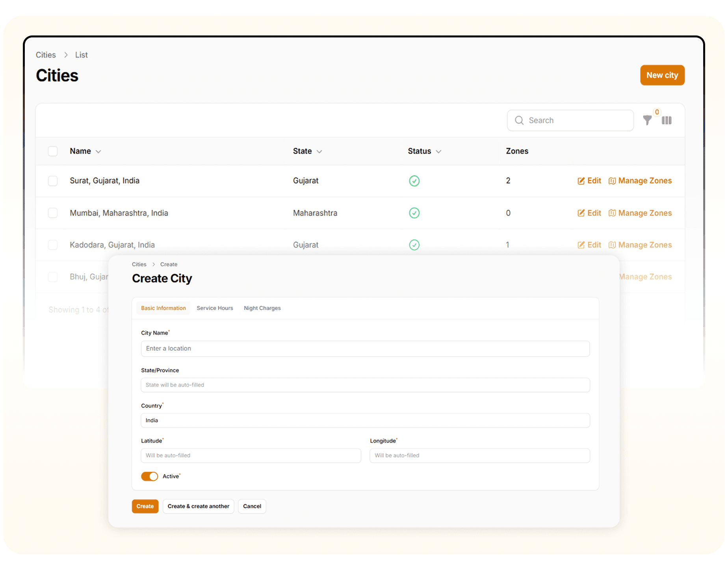Click the Longitude input field
The height and width of the screenshot is (570, 728).
coord(480,455)
